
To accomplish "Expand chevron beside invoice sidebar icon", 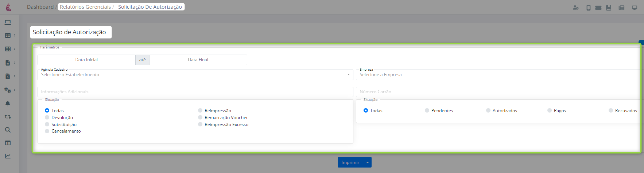I will [x=15, y=76].
